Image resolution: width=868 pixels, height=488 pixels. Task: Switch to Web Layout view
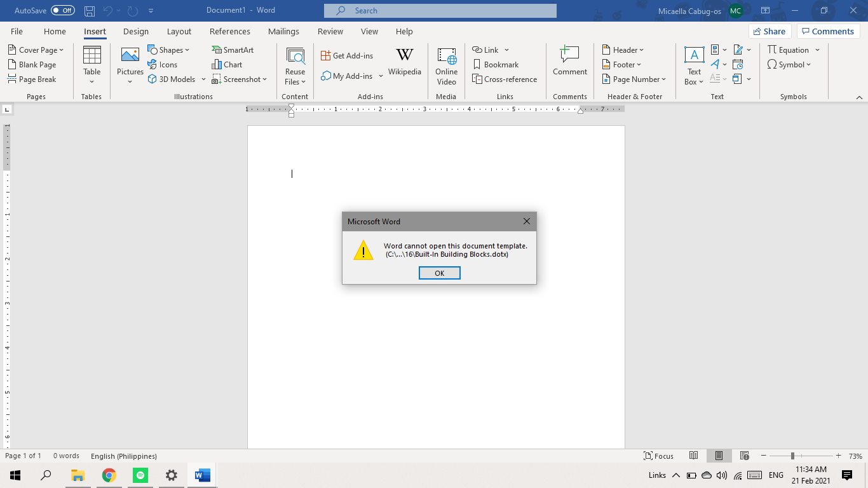pos(744,456)
